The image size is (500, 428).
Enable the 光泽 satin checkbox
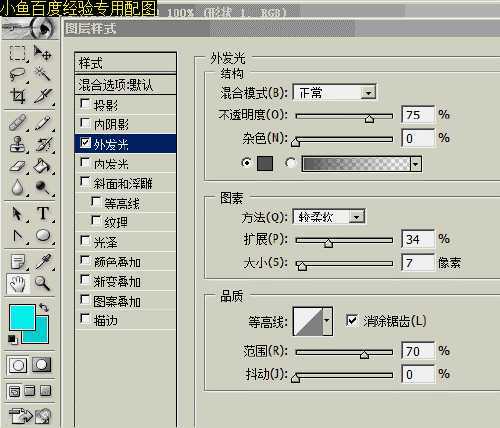[85, 241]
